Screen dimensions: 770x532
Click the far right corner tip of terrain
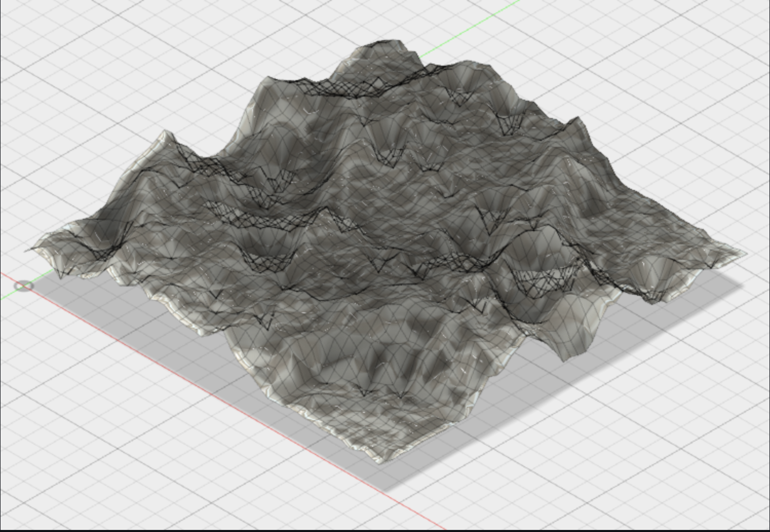tap(743, 253)
